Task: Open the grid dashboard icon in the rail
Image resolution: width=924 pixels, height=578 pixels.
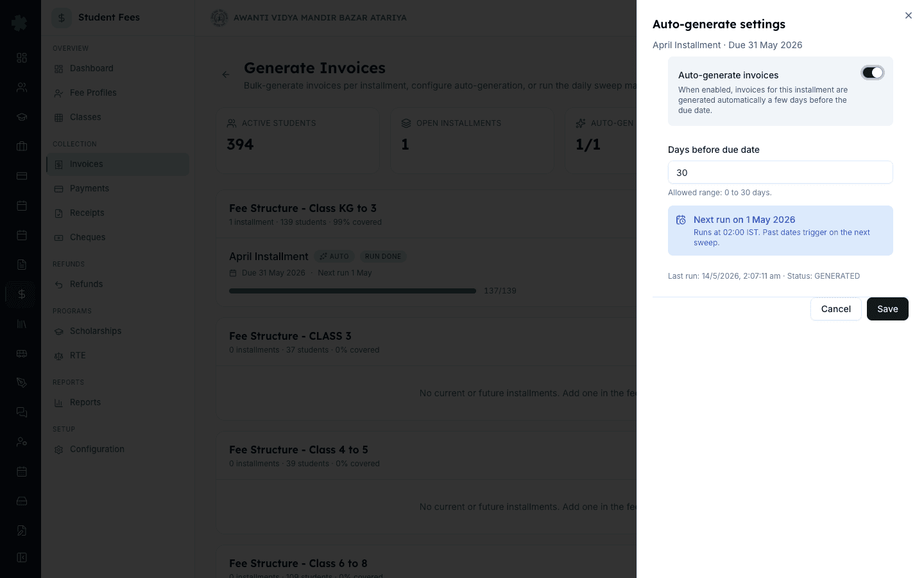Action: click(22, 58)
